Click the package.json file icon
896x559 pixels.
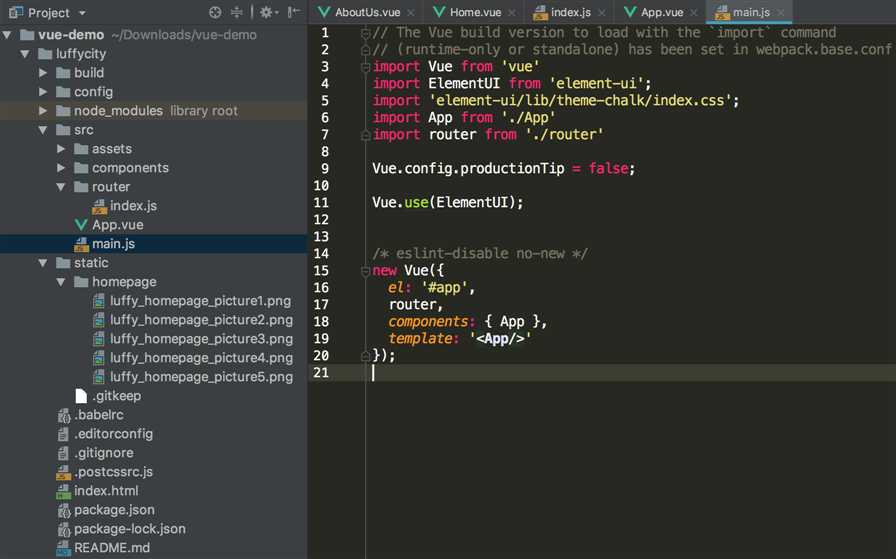point(63,510)
